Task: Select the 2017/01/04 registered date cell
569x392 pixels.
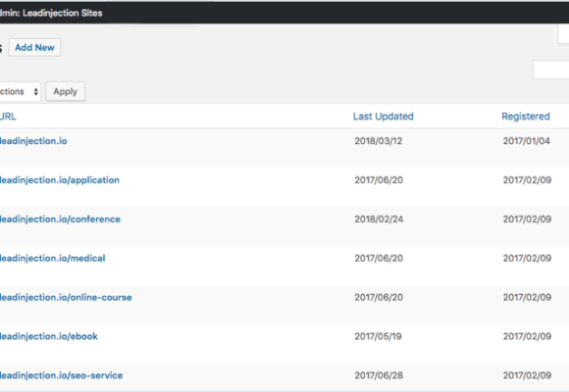Action: click(x=526, y=141)
